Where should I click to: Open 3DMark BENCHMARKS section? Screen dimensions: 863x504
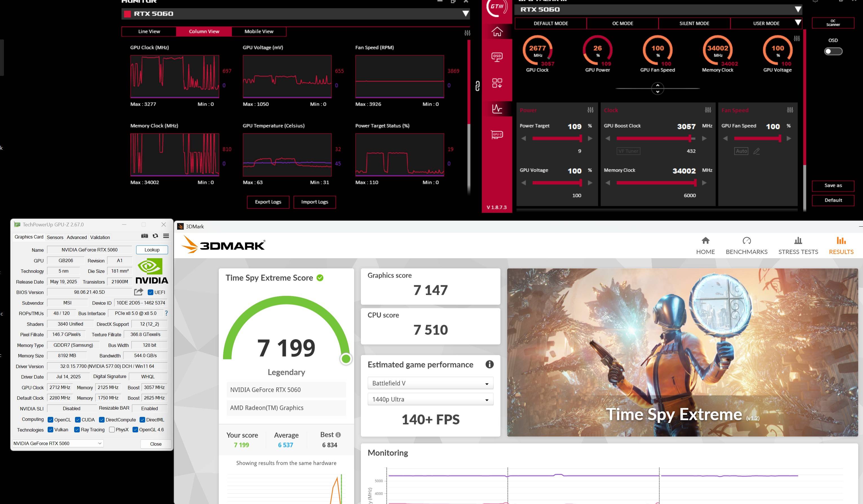(x=747, y=246)
